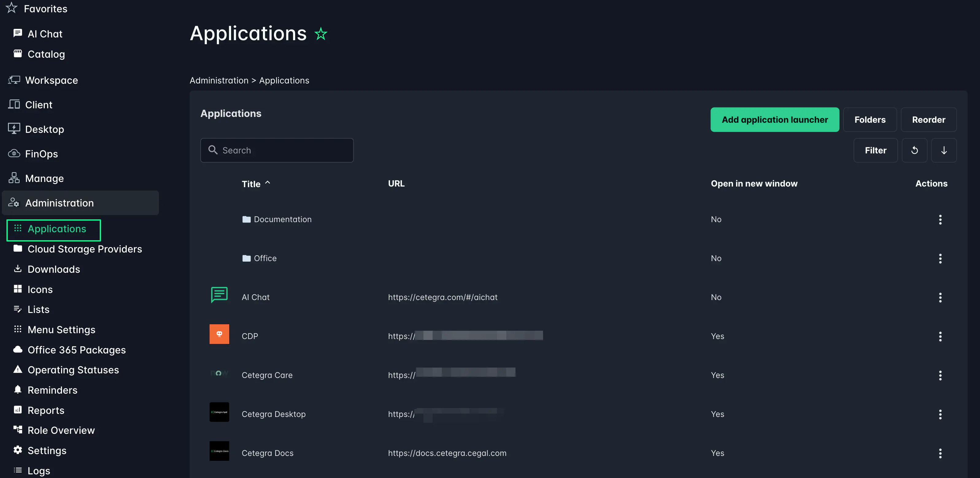This screenshot has height=478, width=980.
Task: Click the Cetegra Desktop title cell
Action: [x=273, y=414]
